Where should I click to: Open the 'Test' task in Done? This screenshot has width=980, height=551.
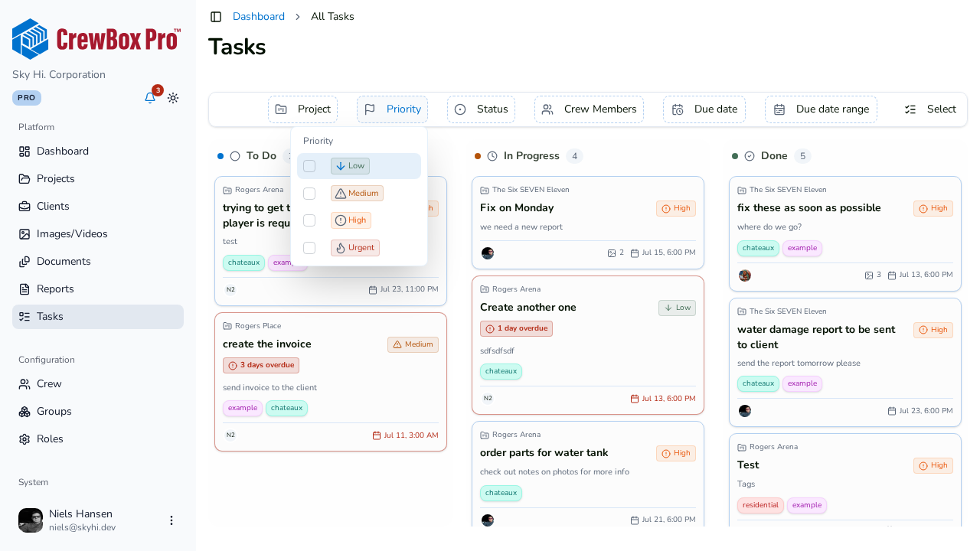(748, 465)
